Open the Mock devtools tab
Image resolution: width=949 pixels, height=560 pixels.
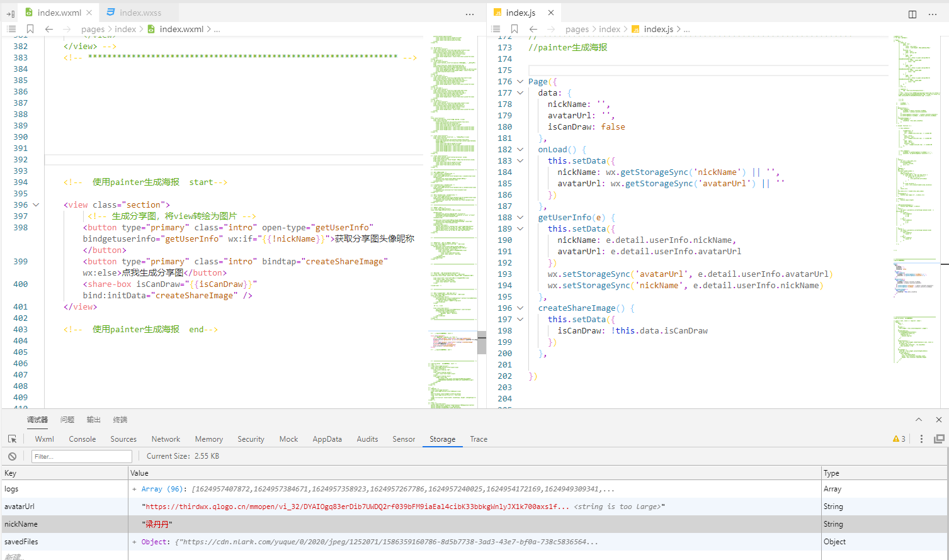pos(288,439)
